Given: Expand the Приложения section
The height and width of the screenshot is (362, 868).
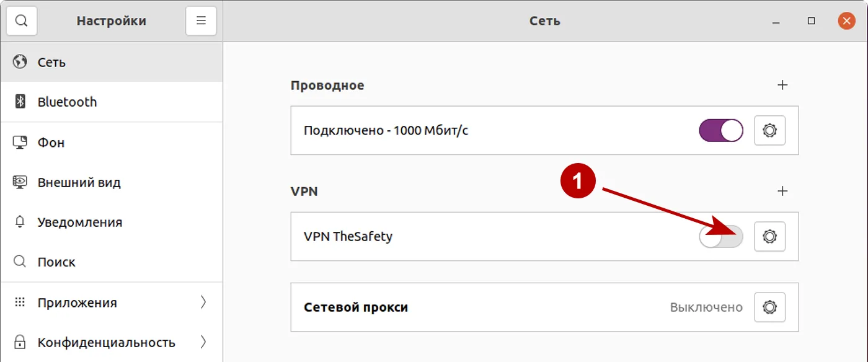Looking at the screenshot, I should point(77,302).
